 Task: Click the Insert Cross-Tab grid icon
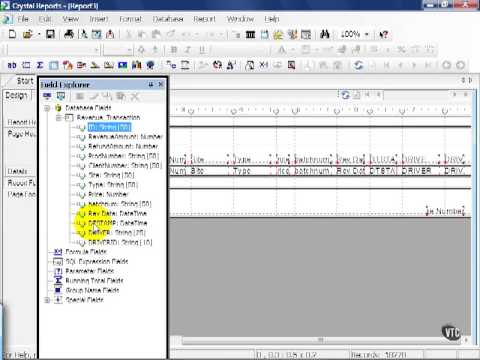coord(53,65)
